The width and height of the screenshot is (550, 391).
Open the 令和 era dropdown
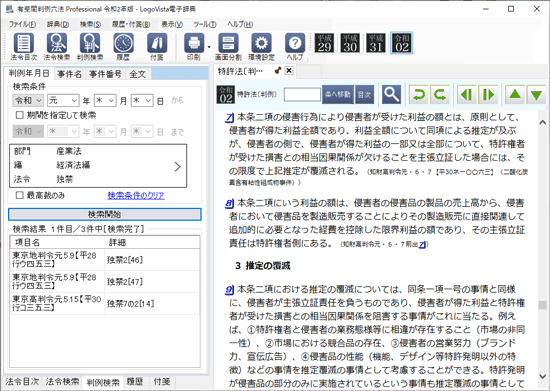tap(28, 101)
